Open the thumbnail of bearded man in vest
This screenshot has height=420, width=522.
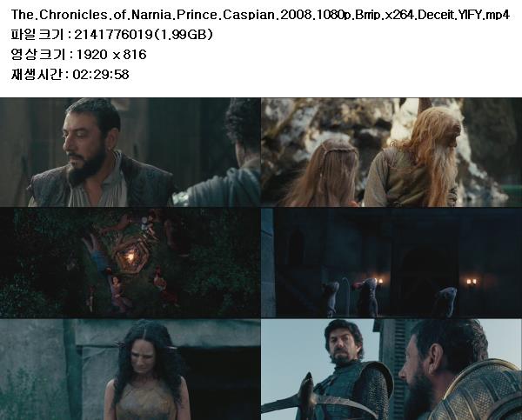pos(130,152)
